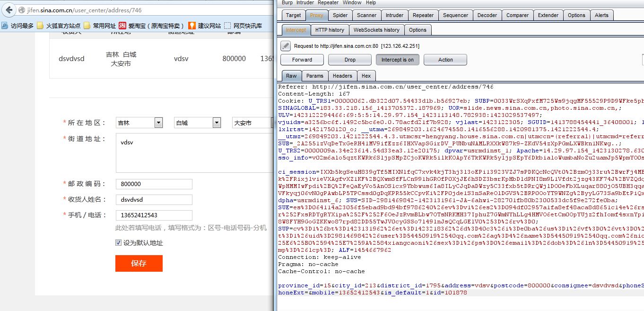Screen dimensions: 644x311
Task: Switch to the Extender tab
Action: [548, 15]
